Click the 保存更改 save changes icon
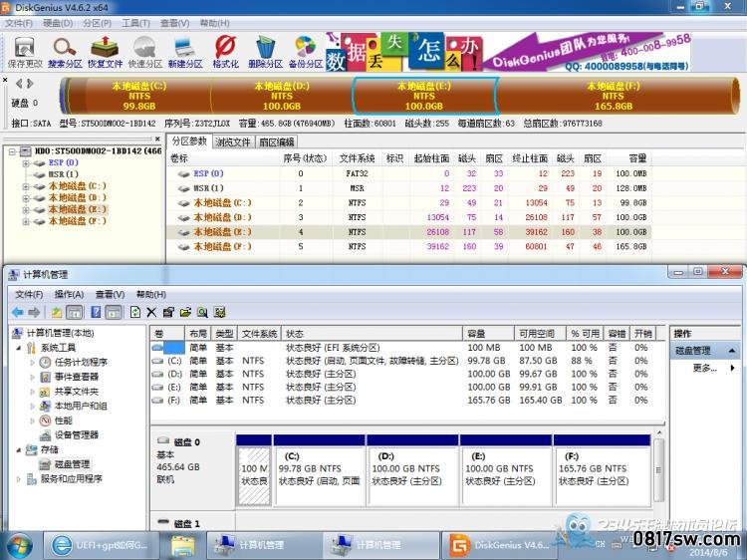747x560 pixels. pos(25,52)
